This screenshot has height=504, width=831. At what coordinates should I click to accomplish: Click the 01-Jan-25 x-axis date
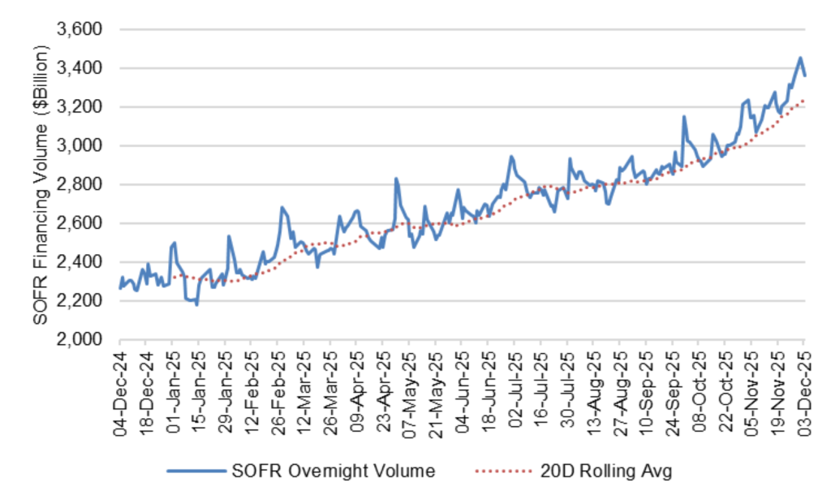173,390
